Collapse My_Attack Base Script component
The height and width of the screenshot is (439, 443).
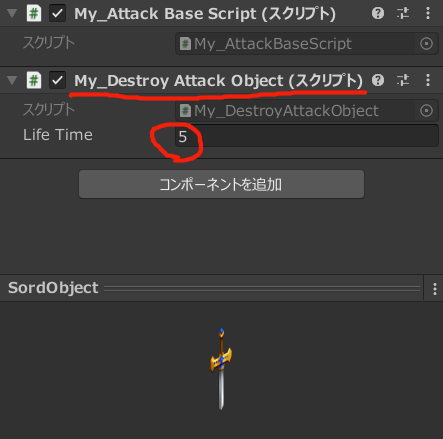[12, 13]
